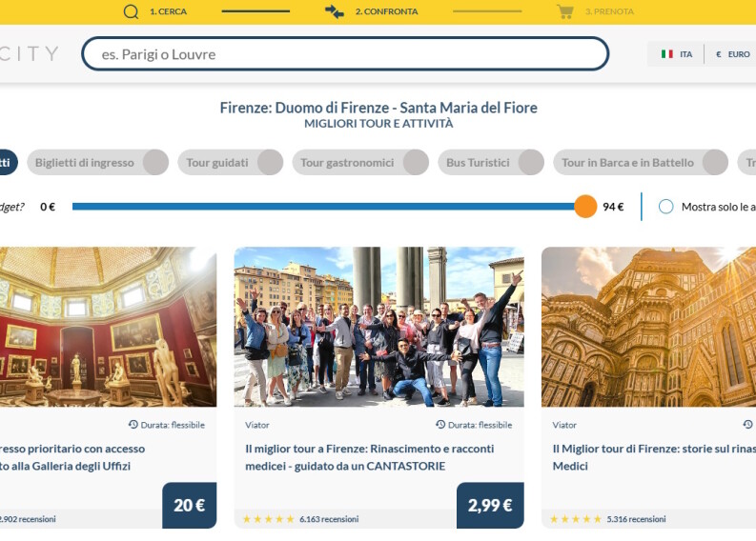This screenshot has height=541, width=756.
Task: Click the 0 € minimum budget value
Action: [x=48, y=207]
